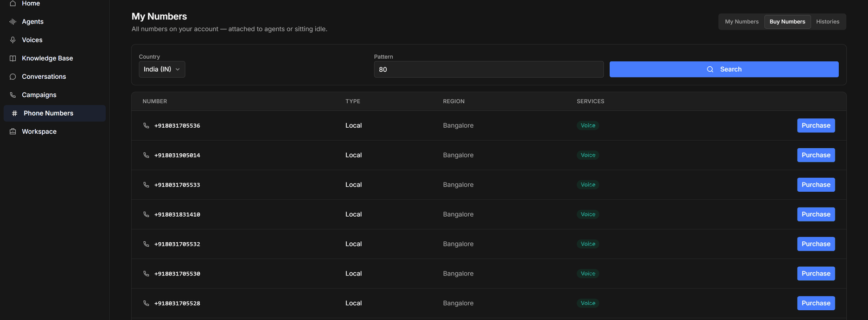Purchase number +918031705536
868x320 pixels.
(x=815, y=126)
